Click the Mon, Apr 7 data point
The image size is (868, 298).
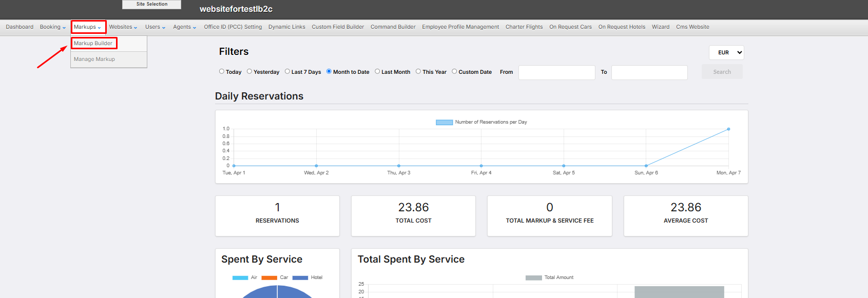pyautogui.click(x=728, y=129)
